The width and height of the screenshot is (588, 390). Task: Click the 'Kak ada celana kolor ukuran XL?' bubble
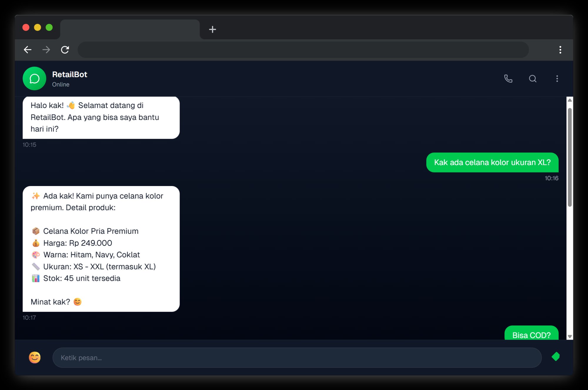coord(492,162)
